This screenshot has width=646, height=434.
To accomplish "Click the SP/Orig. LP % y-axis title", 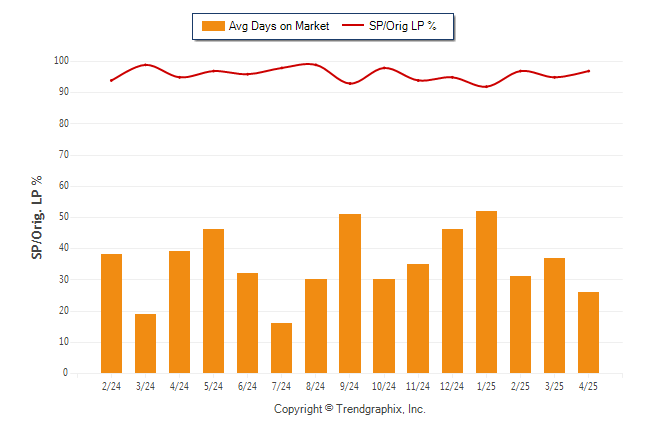I will click(x=37, y=217).
